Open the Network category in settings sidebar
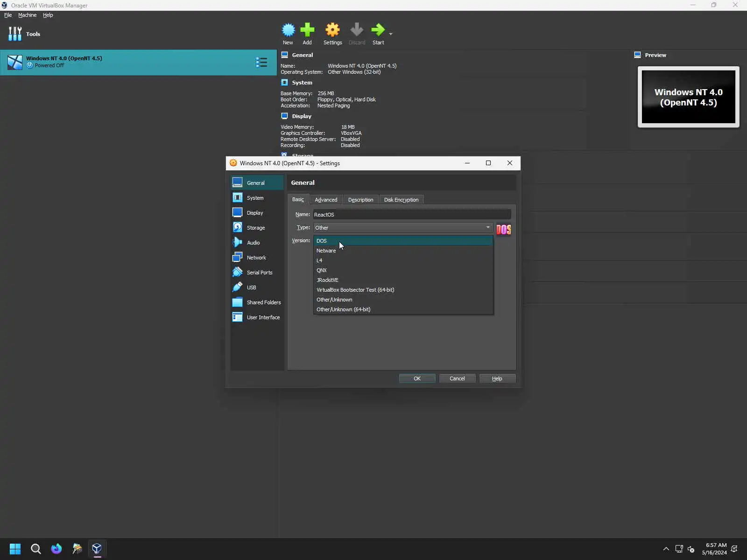747x560 pixels. (257, 257)
